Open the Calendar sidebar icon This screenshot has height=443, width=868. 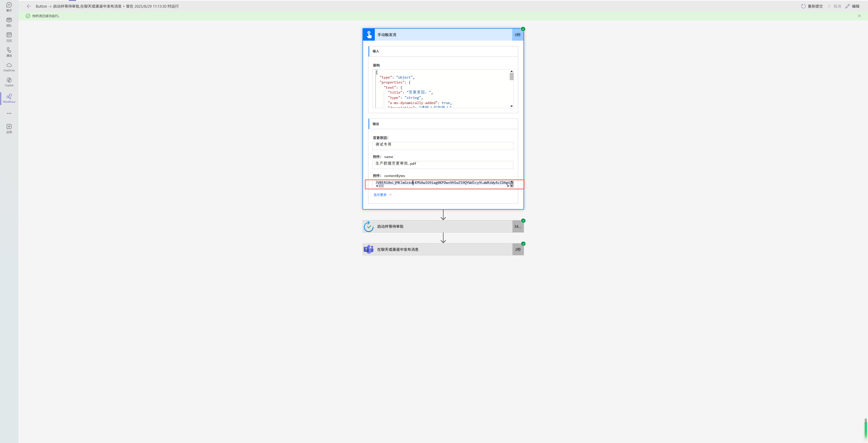point(9,37)
